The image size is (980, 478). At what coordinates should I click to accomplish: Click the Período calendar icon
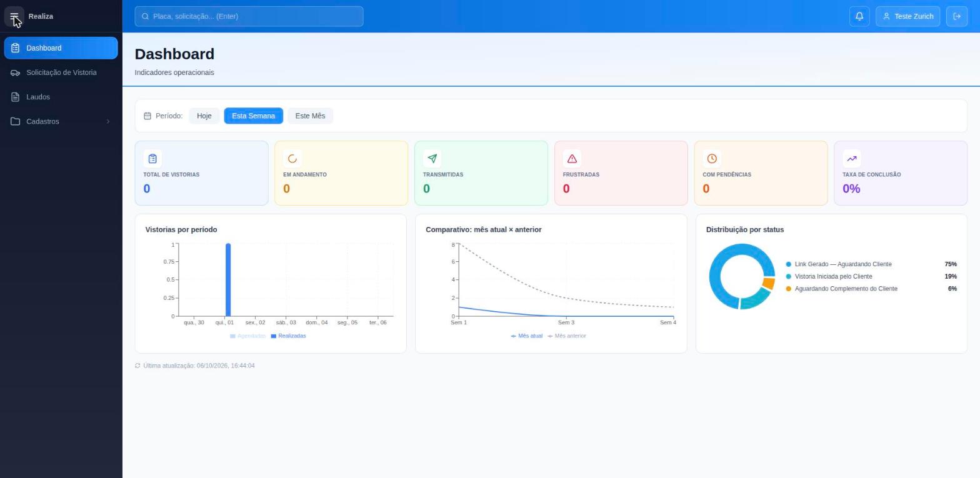tap(147, 116)
